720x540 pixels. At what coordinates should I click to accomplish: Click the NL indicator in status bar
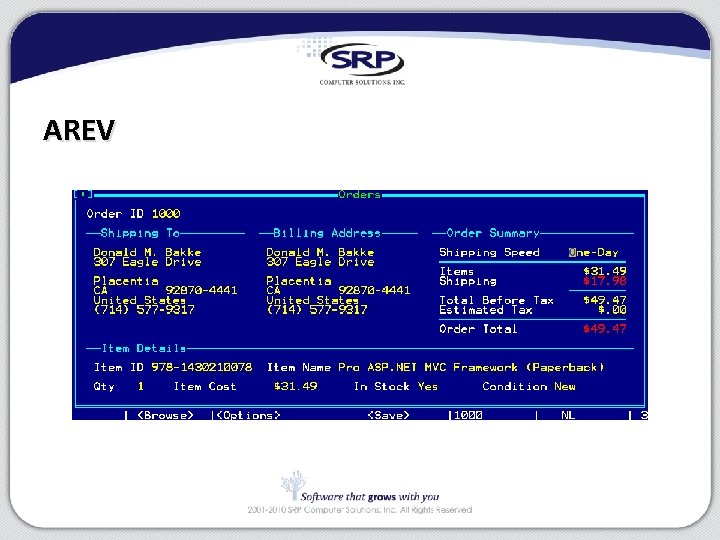[x=568, y=415]
